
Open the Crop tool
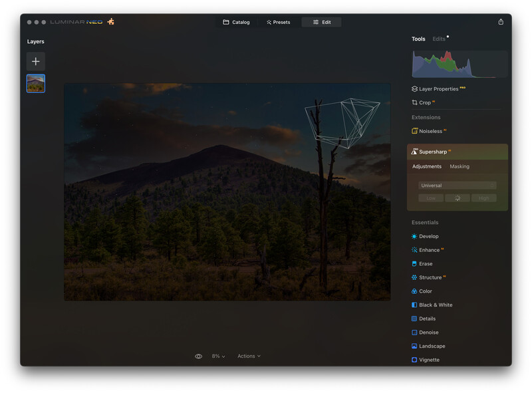423,102
